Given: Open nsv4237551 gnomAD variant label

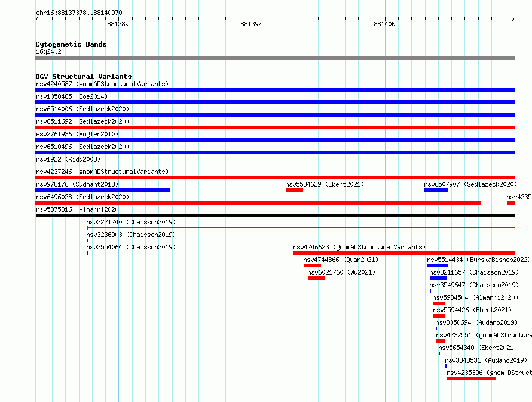Looking at the screenshot, I should (484, 335).
